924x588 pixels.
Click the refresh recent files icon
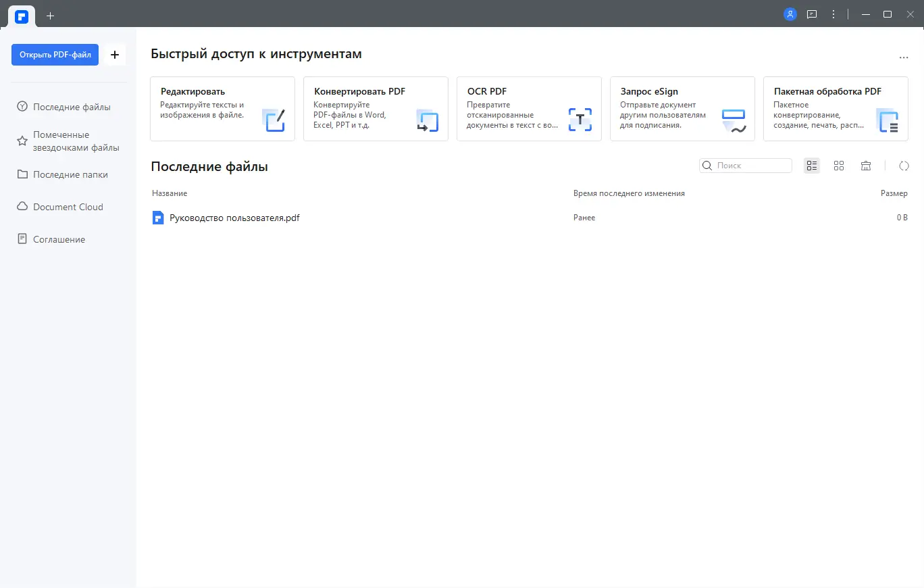904,165
